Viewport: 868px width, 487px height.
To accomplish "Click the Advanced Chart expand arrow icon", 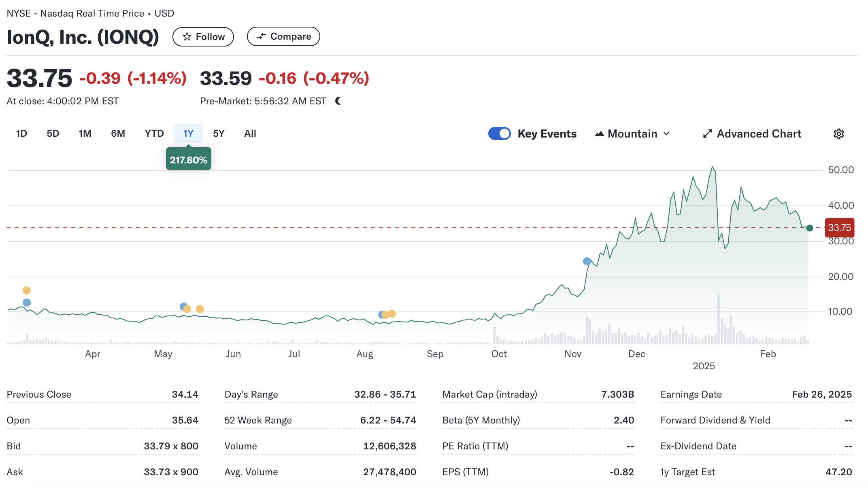I will [707, 134].
